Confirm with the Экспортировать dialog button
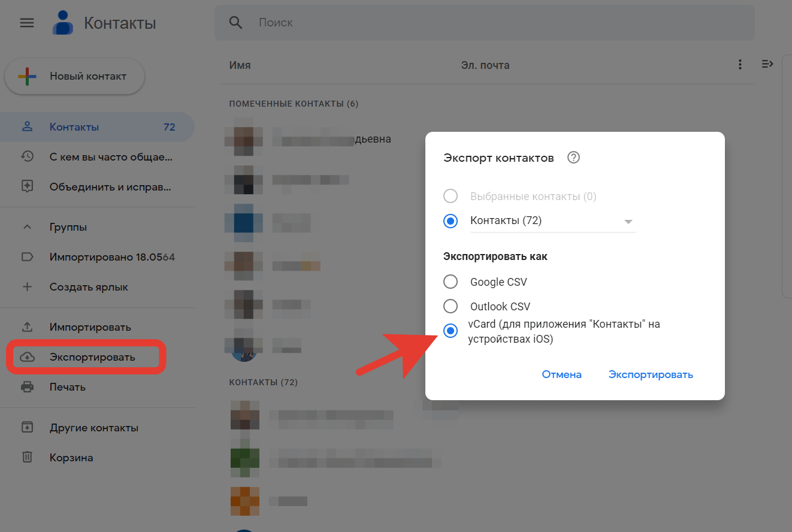Image resolution: width=792 pixels, height=532 pixels. coord(651,374)
